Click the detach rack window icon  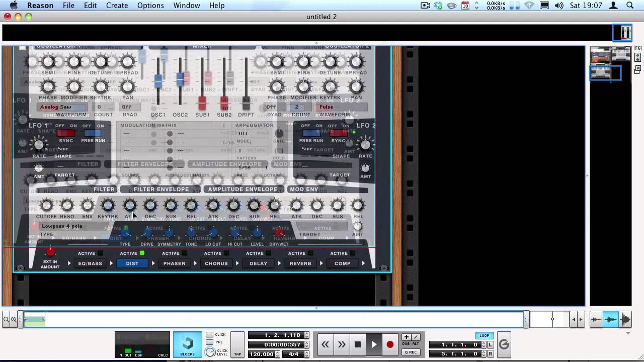tap(638, 69)
